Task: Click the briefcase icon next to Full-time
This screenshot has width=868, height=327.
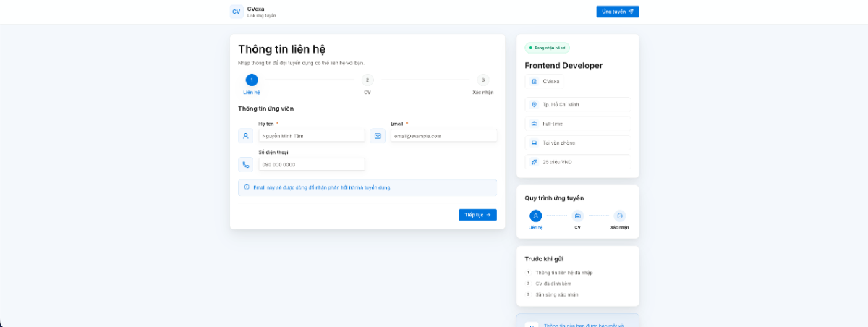Action: [534, 124]
